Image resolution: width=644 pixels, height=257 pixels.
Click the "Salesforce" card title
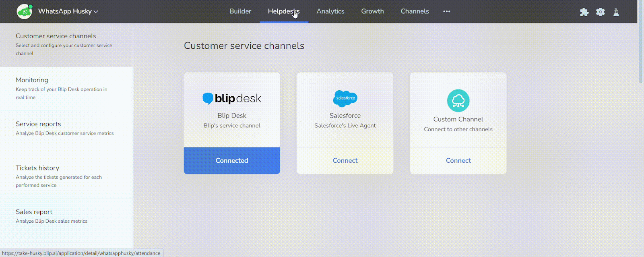coord(345,116)
